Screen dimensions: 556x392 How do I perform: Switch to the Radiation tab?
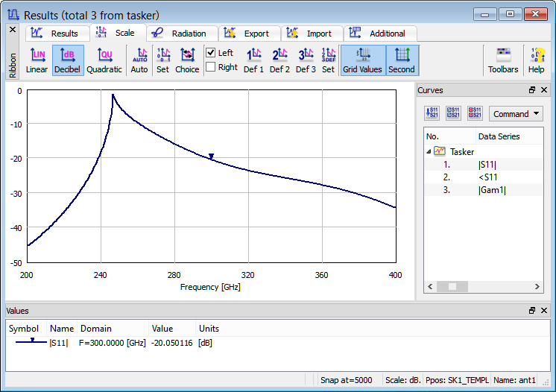(x=182, y=34)
